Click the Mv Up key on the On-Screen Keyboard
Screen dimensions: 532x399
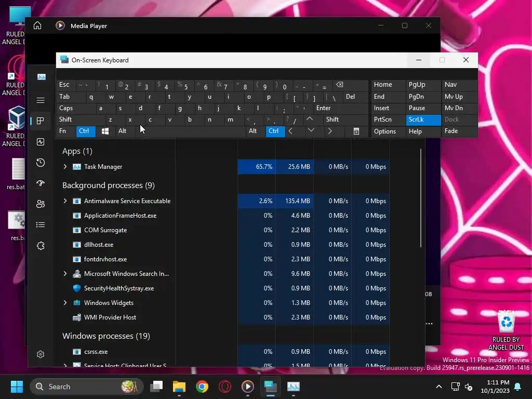(459, 97)
